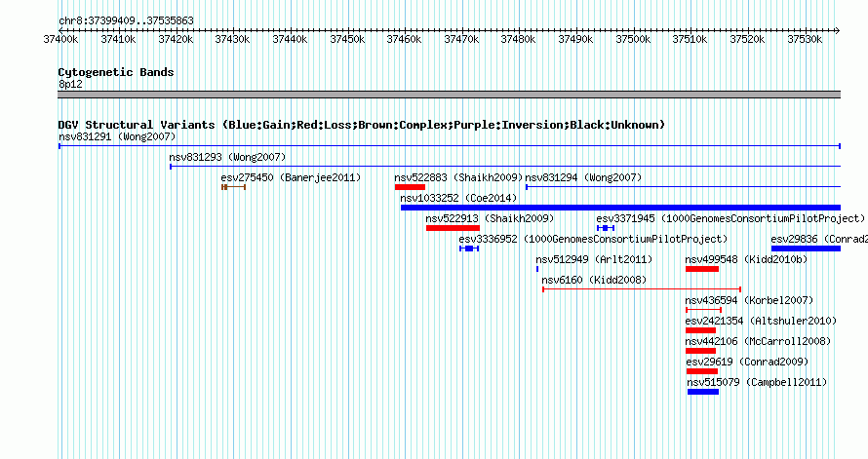
Task: Click the blue nsv831293 gain span line
Action: (505, 167)
